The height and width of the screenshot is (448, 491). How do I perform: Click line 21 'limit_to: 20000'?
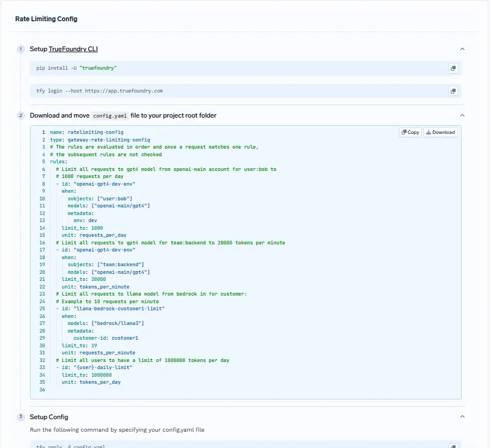click(x=84, y=279)
